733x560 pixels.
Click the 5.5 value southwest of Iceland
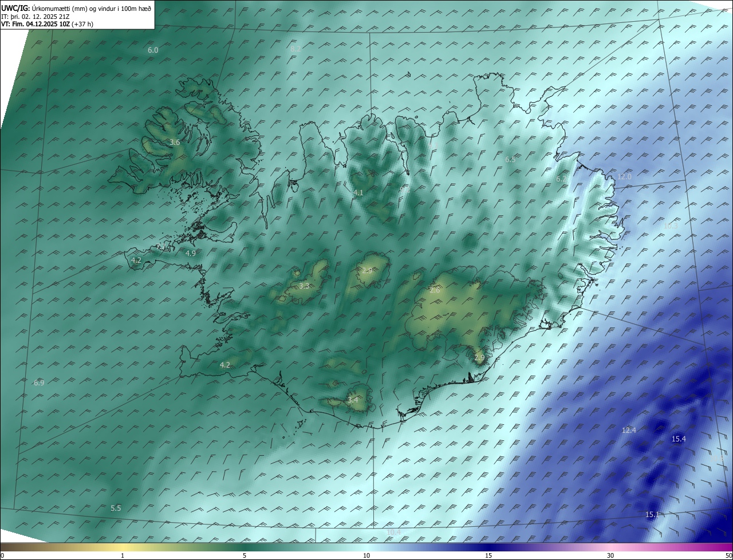[116, 508]
